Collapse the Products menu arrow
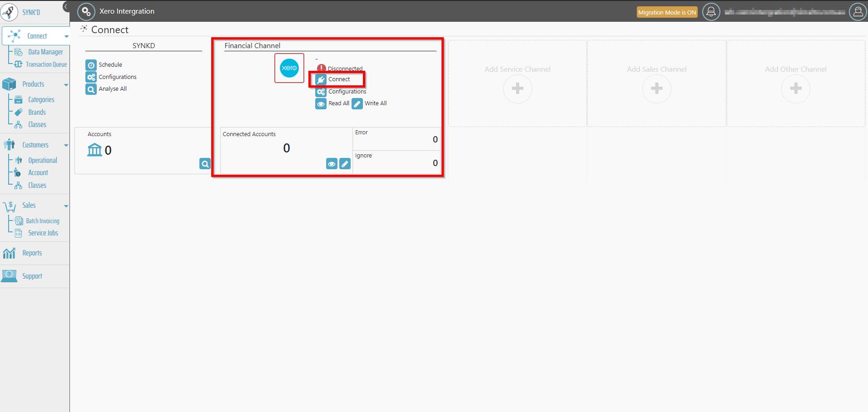The height and width of the screenshot is (412, 868). [66, 85]
